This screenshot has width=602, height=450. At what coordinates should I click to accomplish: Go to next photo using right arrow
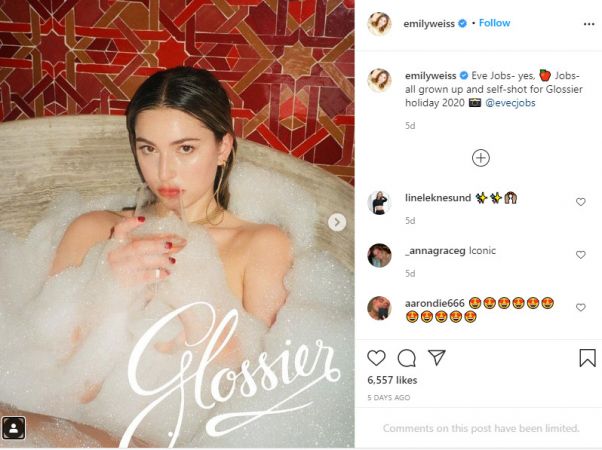pyautogui.click(x=337, y=222)
